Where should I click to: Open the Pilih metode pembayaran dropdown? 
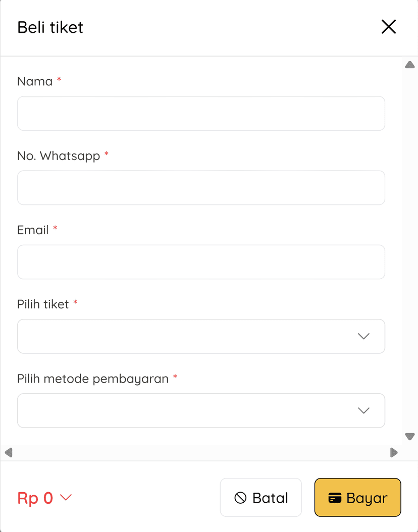[x=201, y=410]
